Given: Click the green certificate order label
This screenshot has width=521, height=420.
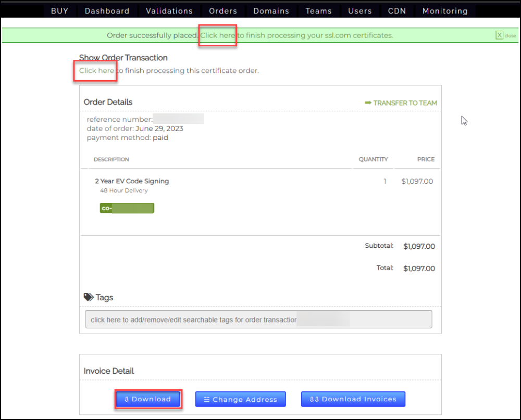Looking at the screenshot, I should [127, 208].
